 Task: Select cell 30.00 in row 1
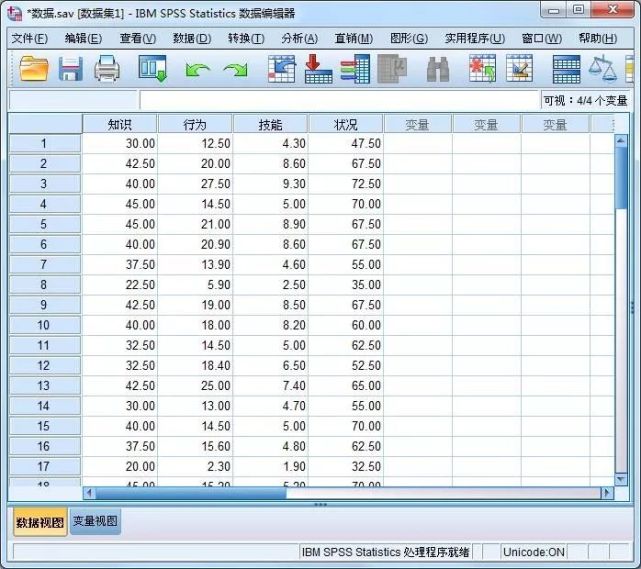click(120, 143)
